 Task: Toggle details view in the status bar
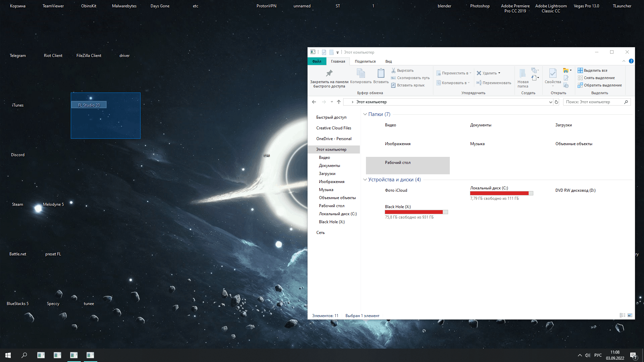point(623,315)
